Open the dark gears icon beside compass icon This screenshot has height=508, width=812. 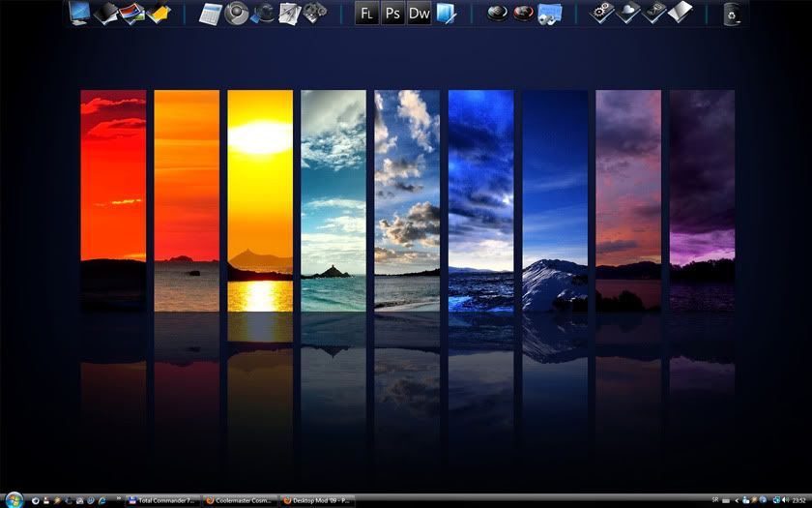coord(315,13)
